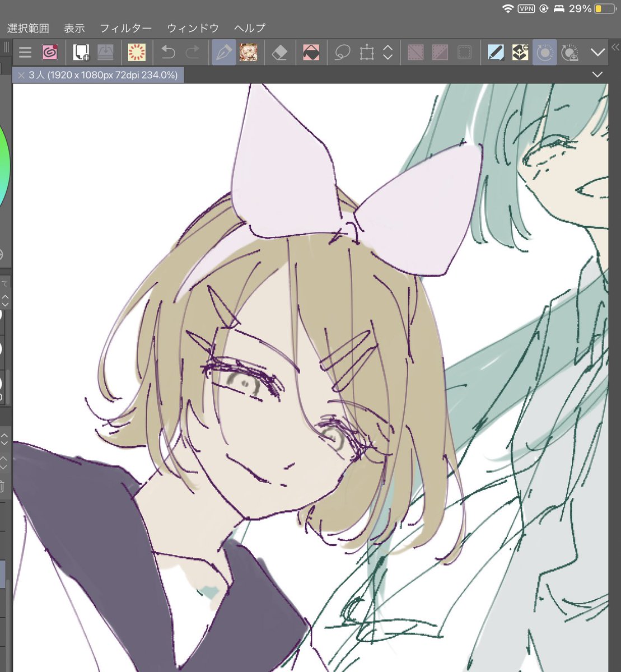The width and height of the screenshot is (621, 672).
Task: Create a new canvas with New icon
Action: (81, 53)
